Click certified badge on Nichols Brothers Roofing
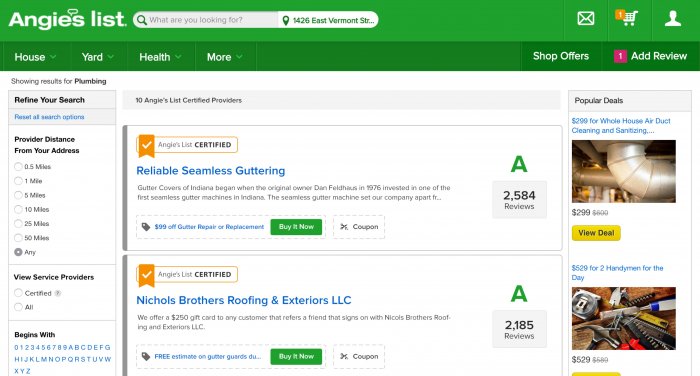This screenshot has height=376, width=700. pos(187,274)
